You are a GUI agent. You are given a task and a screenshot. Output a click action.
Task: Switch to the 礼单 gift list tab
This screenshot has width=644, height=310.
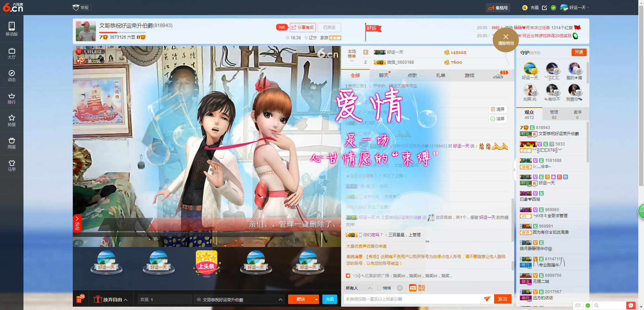coord(441,75)
